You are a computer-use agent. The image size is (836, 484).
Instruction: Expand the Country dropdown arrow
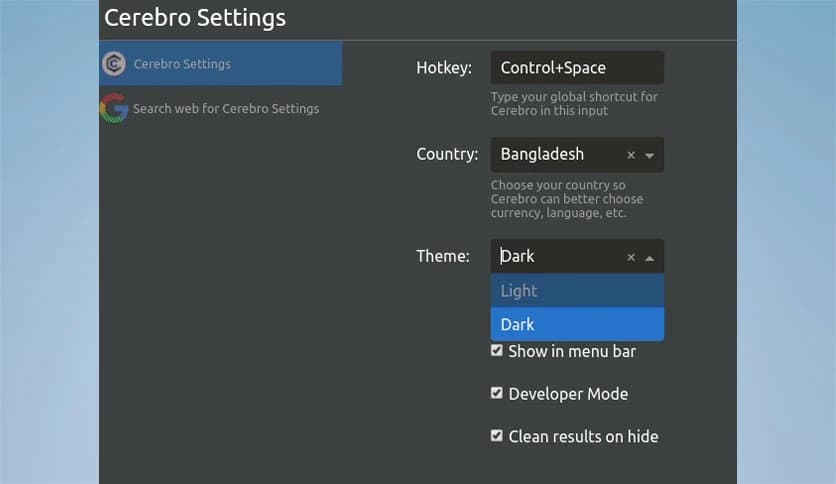[x=650, y=156]
